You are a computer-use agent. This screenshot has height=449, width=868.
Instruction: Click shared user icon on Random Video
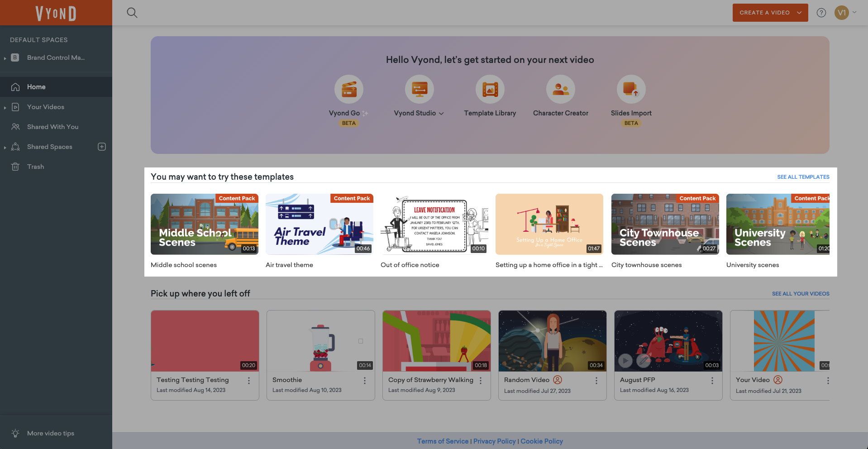pyautogui.click(x=558, y=380)
